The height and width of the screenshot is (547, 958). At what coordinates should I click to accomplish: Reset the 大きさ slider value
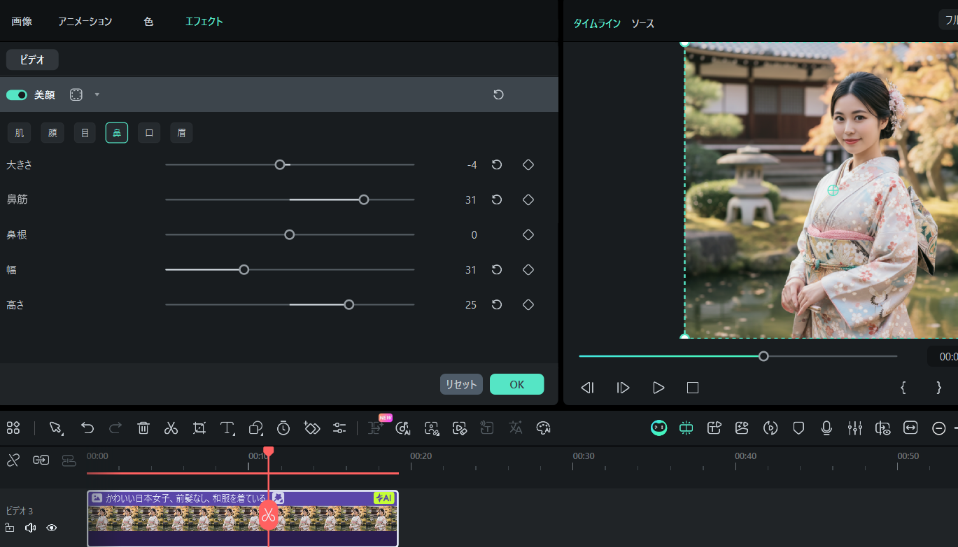tap(497, 165)
